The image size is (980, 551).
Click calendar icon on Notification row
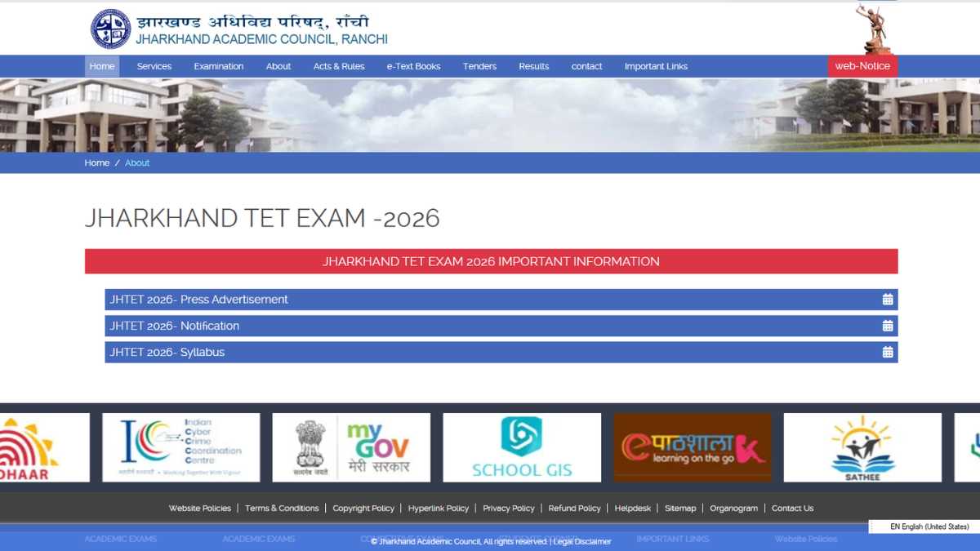[x=888, y=326]
